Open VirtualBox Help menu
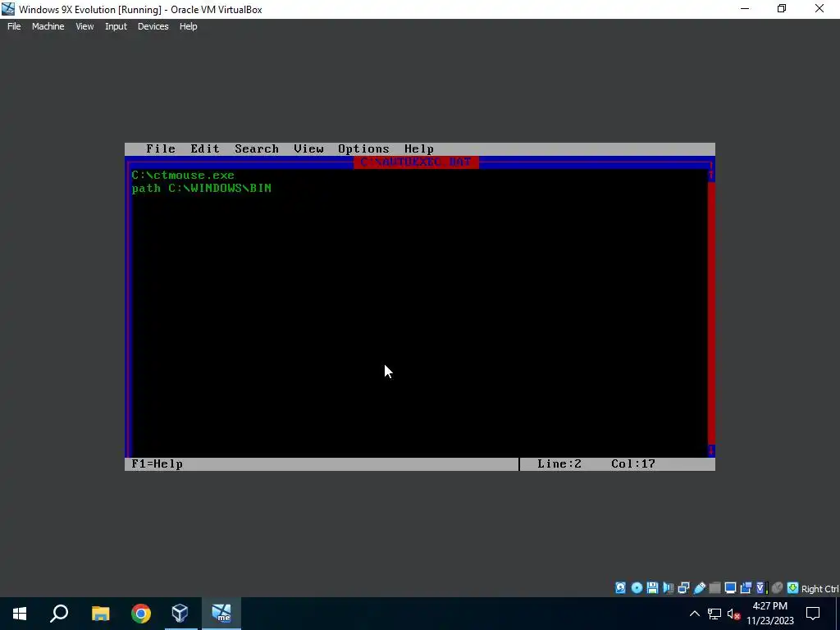Image resolution: width=840 pixels, height=630 pixels. coord(188,26)
